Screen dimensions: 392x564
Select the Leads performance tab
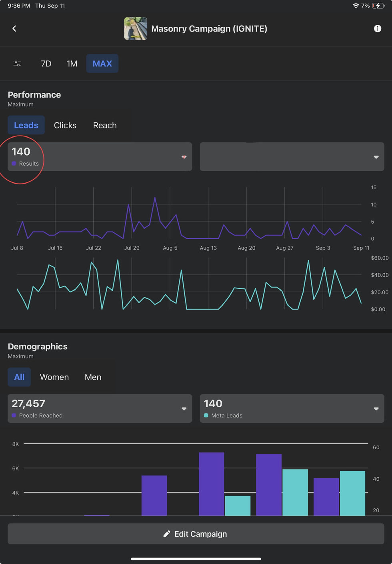pyautogui.click(x=26, y=125)
